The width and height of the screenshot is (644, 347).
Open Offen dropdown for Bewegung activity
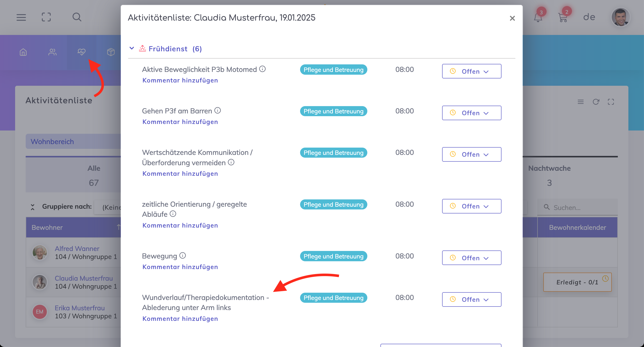pyautogui.click(x=471, y=258)
